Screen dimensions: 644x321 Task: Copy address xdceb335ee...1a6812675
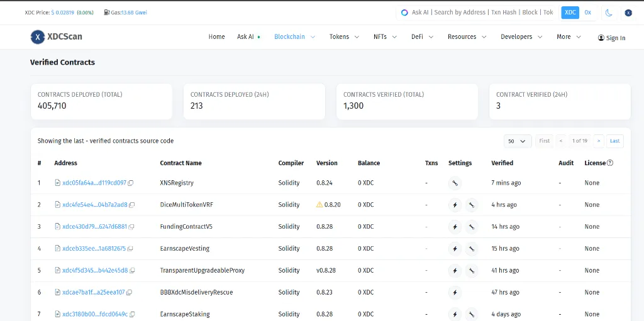pos(130,249)
